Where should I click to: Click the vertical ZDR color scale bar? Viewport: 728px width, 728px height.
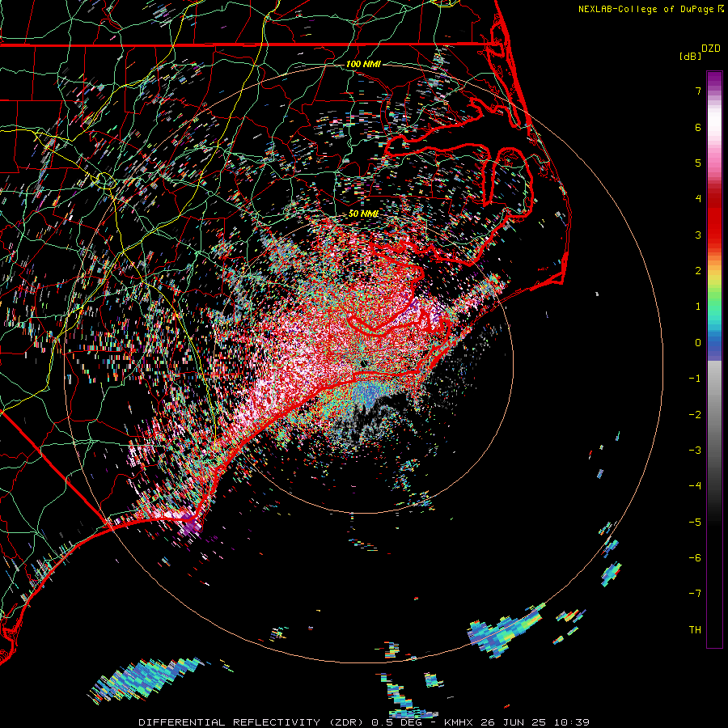[x=714, y=359]
